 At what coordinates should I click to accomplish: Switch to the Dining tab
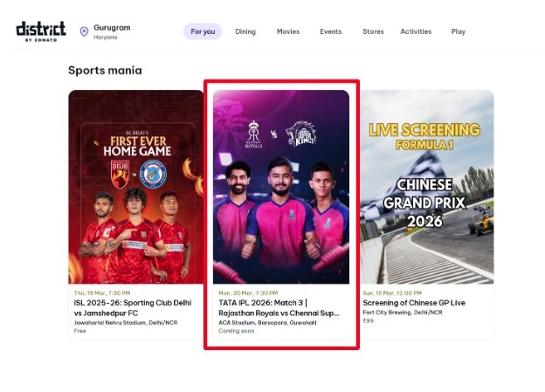(245, 31)
